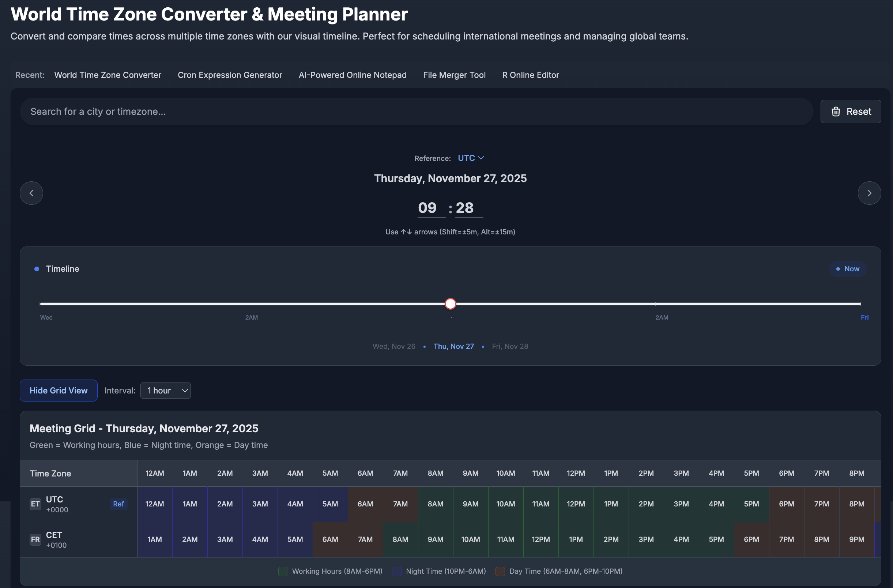893x588 pixels.
Task: Click the timeline slider handle
Action: tap(450, 304)
